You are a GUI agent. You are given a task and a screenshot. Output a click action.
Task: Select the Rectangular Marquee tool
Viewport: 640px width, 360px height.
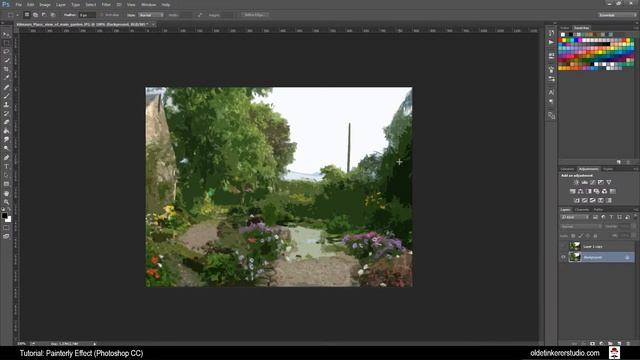coord(6,43)
